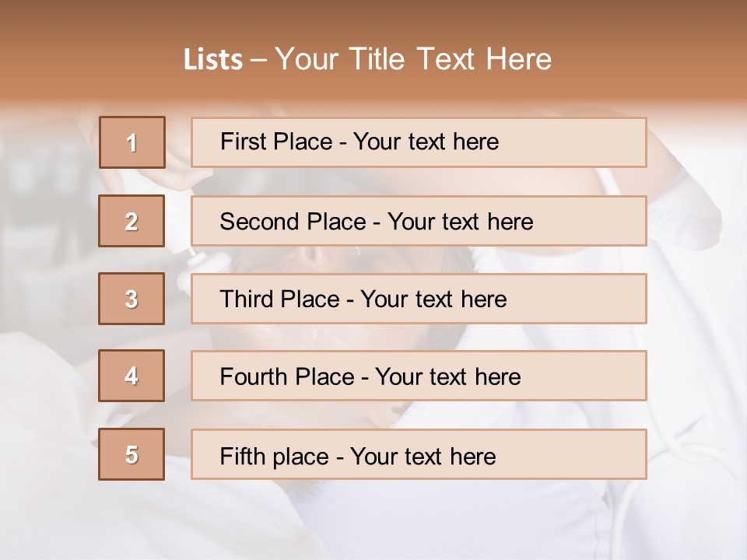
Task: Select the number 2 square
Action: pos(132,221)
